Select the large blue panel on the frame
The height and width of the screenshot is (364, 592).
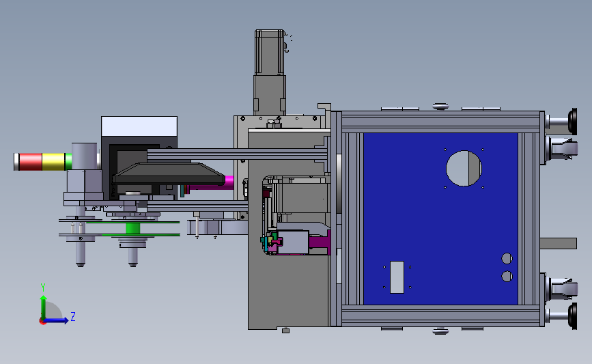click(440, 219)
